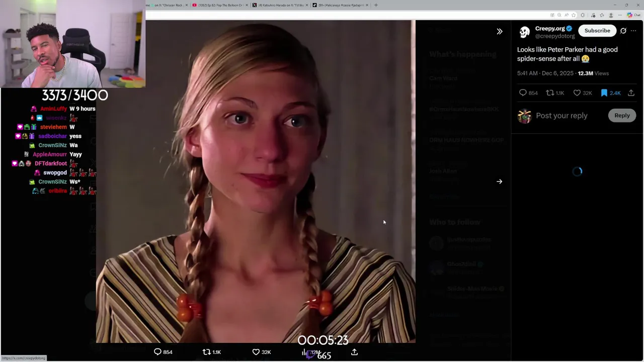Click the 3373/3400 sub goal counter

(75, 96)
